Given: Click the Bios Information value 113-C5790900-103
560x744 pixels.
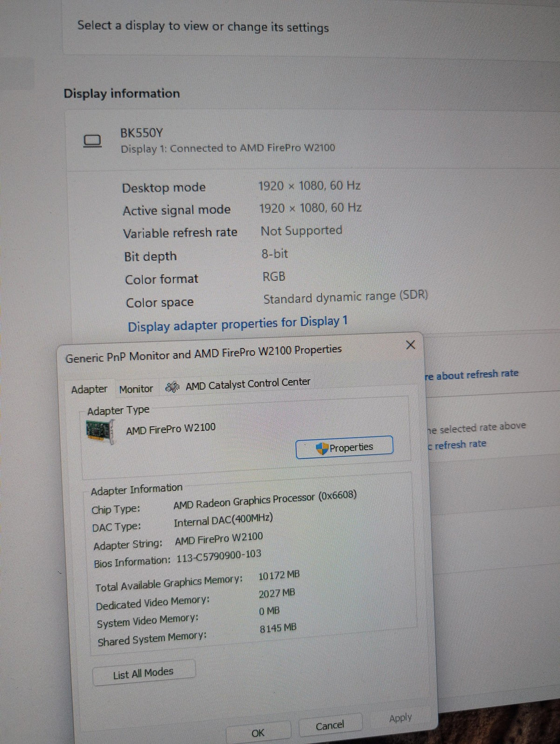Looking at the screenshot, I should 219,556.
